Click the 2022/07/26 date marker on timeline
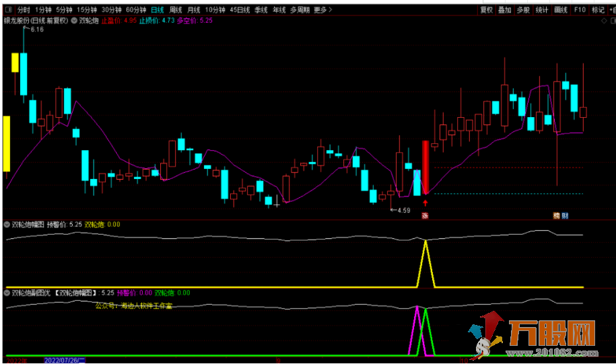Viewport: 616px width, 364px height. tap(65, 360)
